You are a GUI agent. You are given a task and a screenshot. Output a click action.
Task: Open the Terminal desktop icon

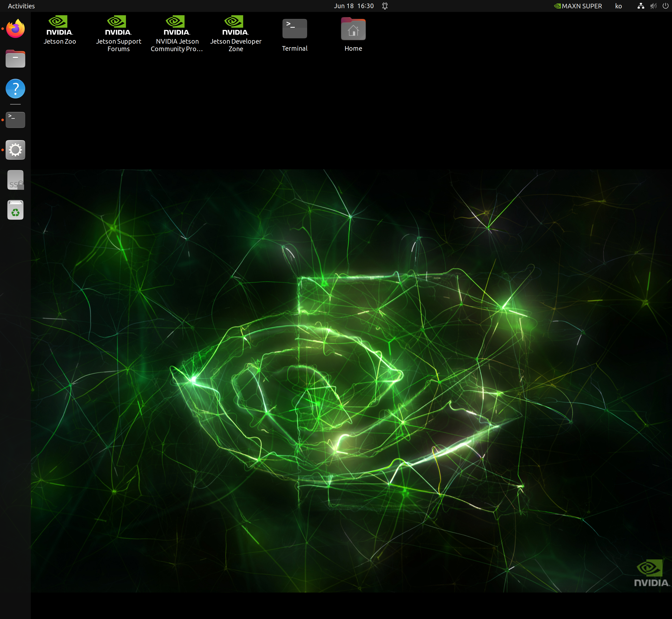[x=295, y=35]
